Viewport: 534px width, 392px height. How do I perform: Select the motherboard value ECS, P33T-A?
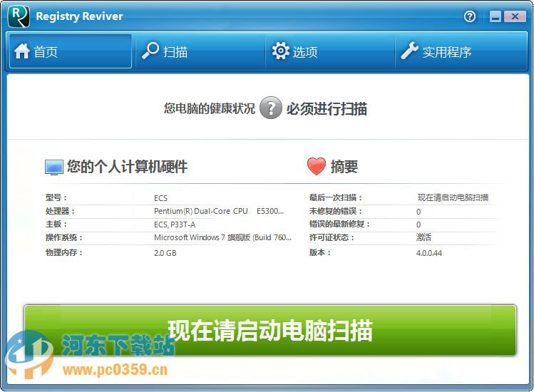pos(175,225)
